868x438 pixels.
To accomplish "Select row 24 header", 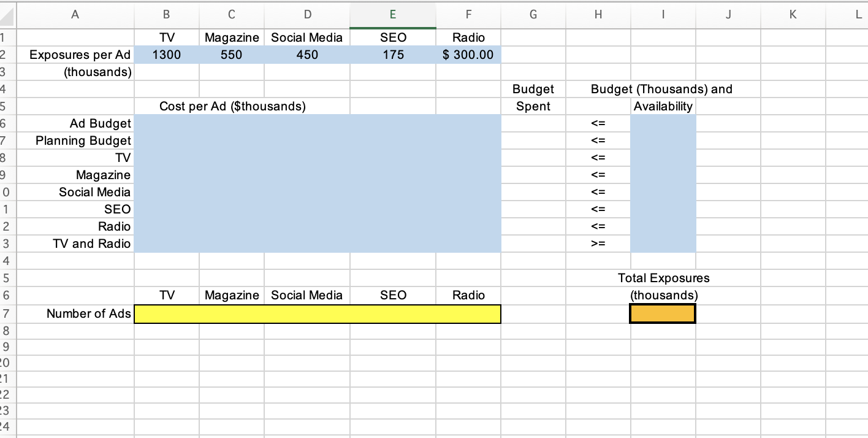I will 7,426.
